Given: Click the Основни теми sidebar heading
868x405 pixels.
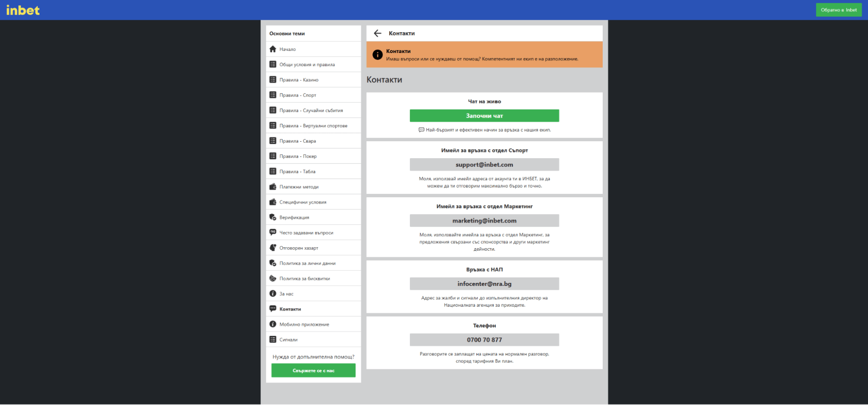Looking at the screenshot, I should pyautogui.click(x=287, y=33).
